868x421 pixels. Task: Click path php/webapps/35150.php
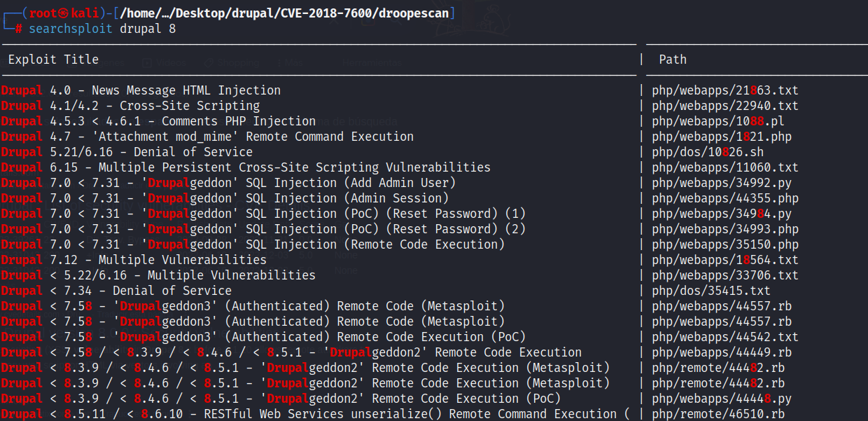click(x=725, y=244)
